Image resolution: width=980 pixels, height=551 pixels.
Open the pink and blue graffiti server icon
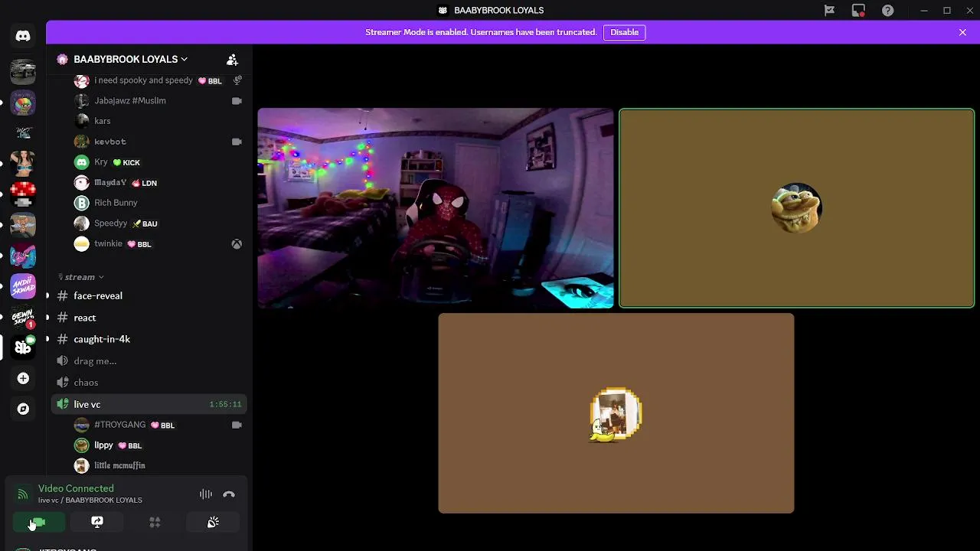pyautogui.click(x=23, y=256)
